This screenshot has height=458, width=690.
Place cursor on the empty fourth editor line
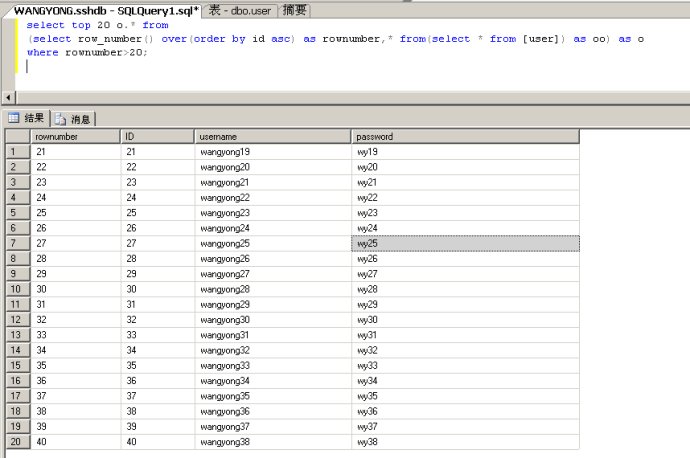200,66
